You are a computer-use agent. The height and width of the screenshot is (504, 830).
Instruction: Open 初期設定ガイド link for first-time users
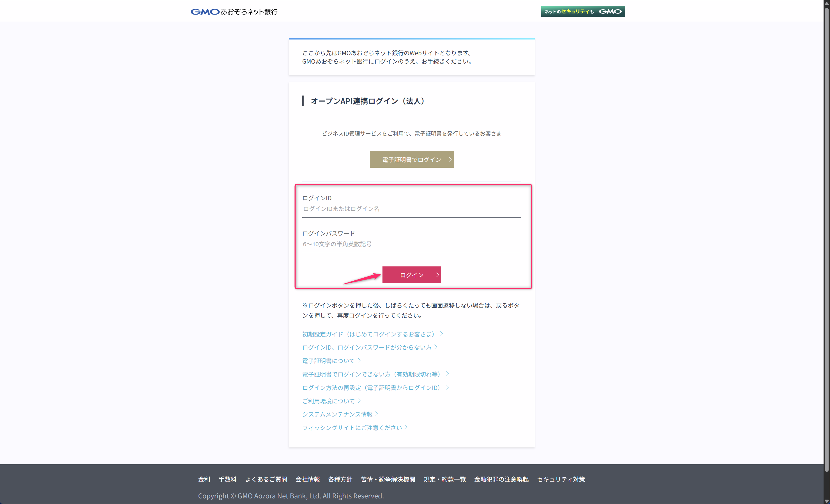pyautogui.click(x=373, y=334)
